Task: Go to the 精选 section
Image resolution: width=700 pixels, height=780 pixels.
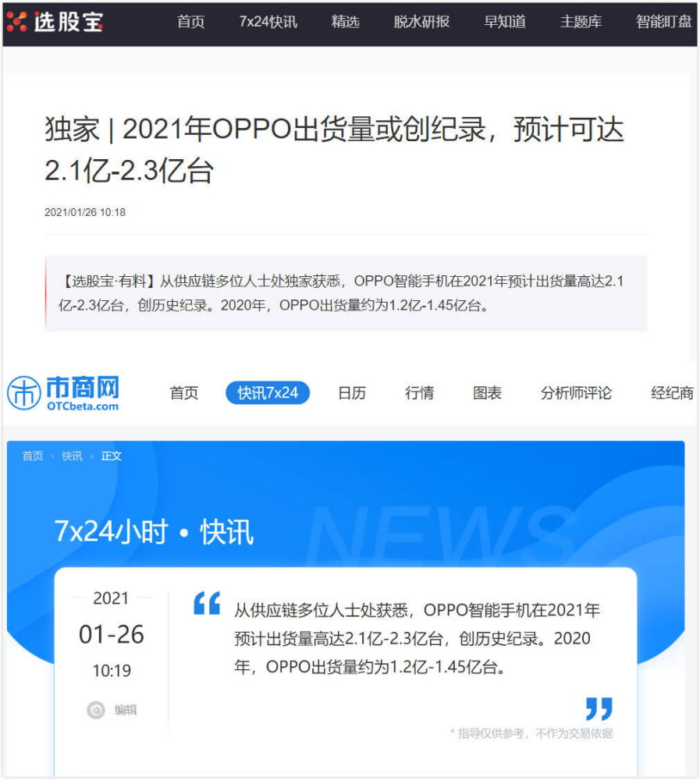Action: (346, 22)
